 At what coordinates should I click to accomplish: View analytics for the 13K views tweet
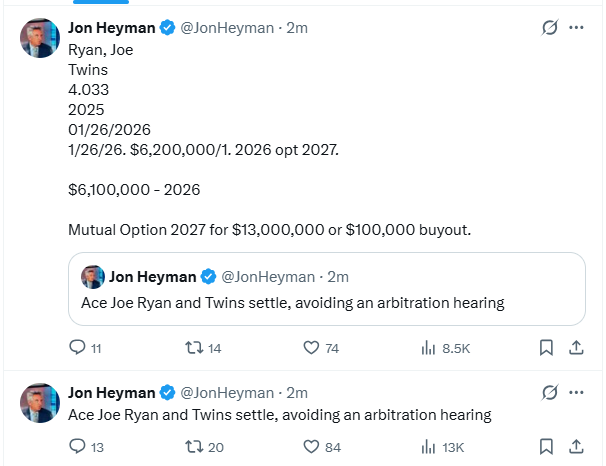429,446
